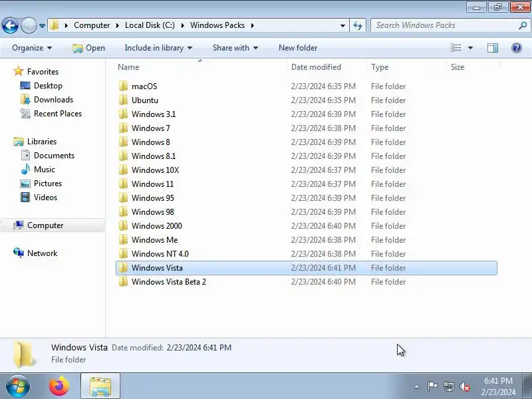Click the Open toolbar button
The image size is (532, 399).
pos(88,48)
